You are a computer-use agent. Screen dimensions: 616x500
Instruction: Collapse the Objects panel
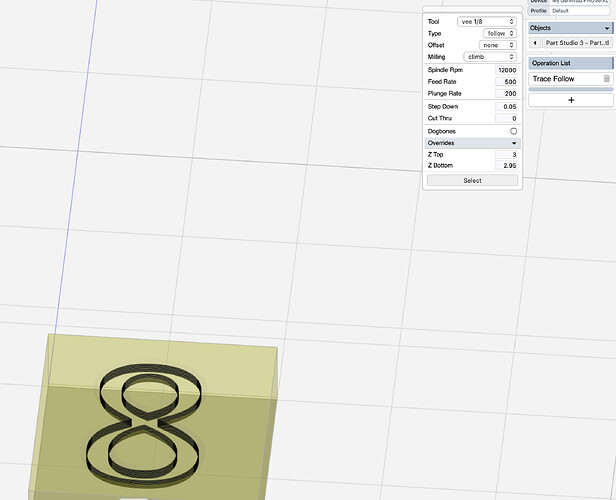pyautogui.click(x=607, y=28)
